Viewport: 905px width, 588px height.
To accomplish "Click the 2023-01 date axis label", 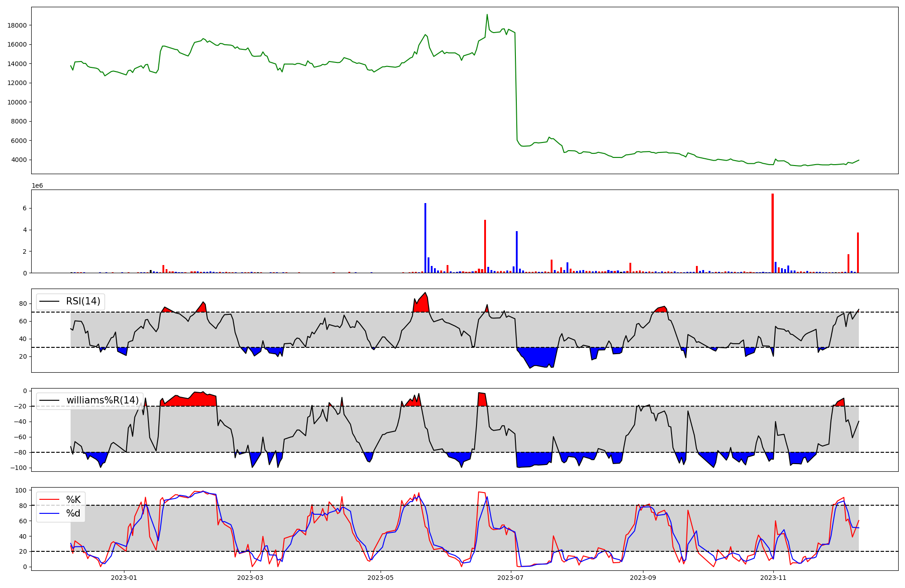I will point(124,578).
